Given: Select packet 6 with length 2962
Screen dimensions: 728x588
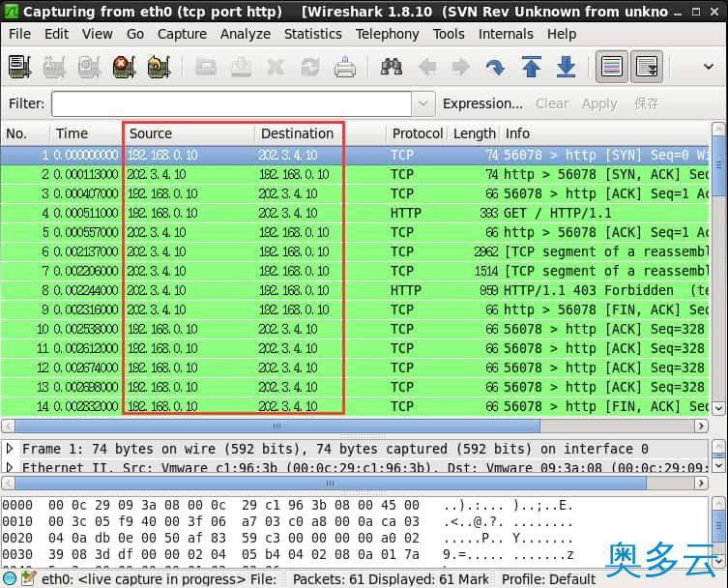Looking at the screenshot, I should point(355,251).
